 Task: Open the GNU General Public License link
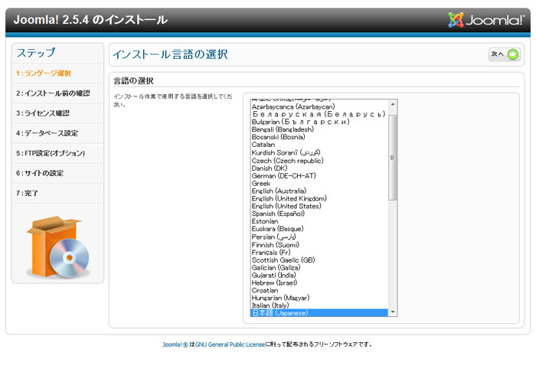pyautogui.click(x=230, y=345)
